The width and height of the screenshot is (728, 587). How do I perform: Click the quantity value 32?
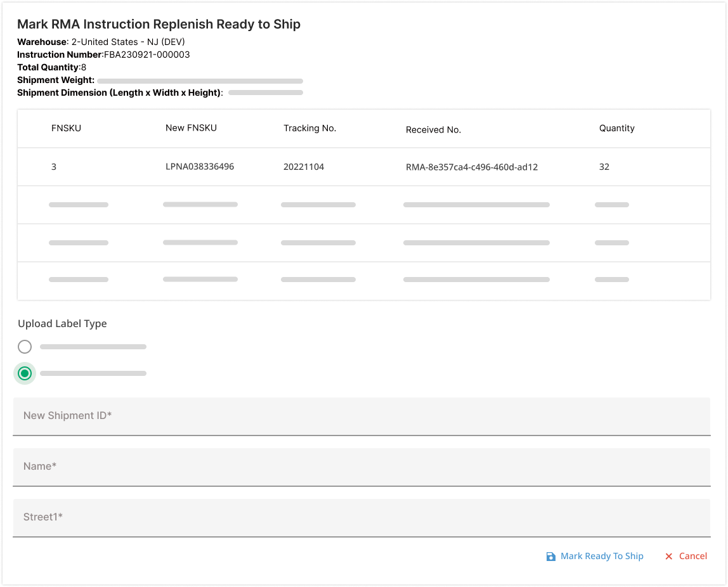point(604,167)
